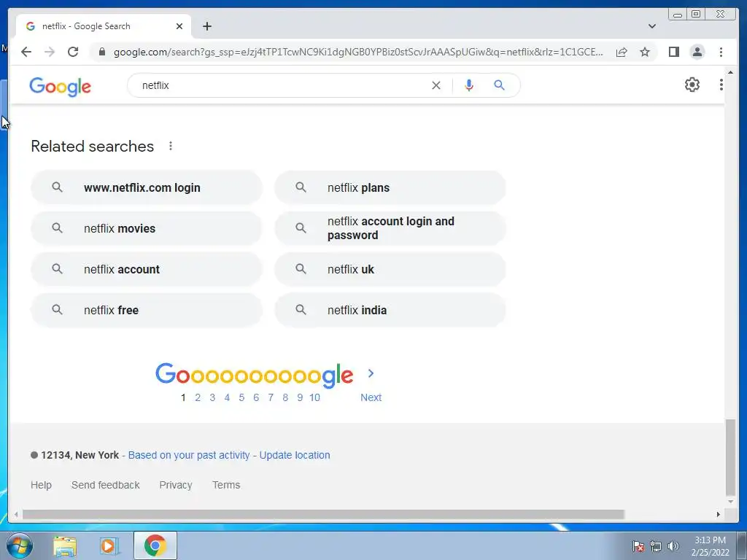The image size is (747, 560).
Task: Open the Chrome side panel icon
Action: tap(673, 52)
